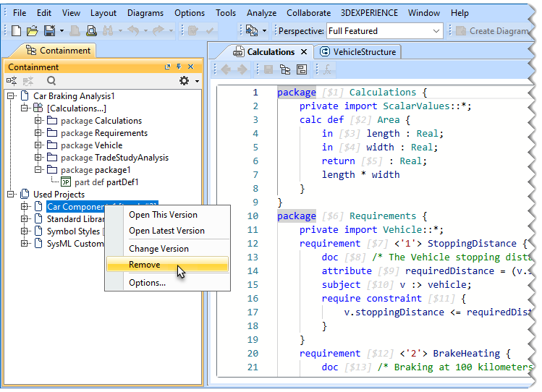Expand the package Requirements tree node

(x=38, y=133)
